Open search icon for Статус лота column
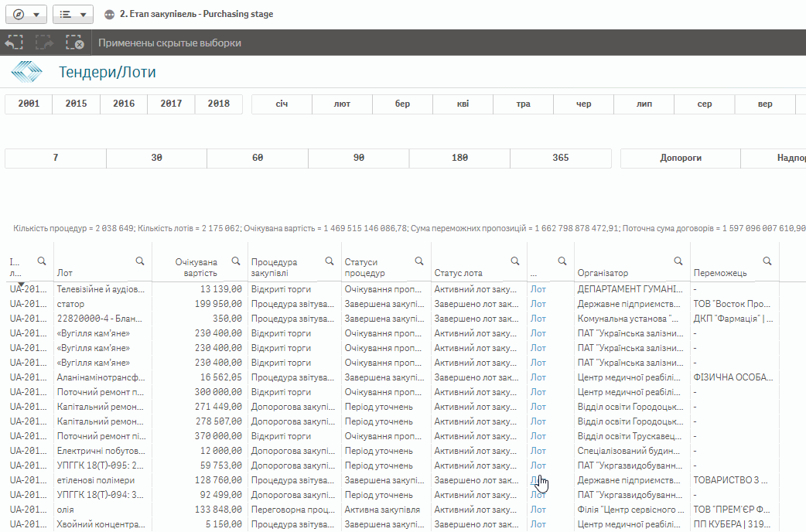This screenshot has width=806, height=532. pos(515,261)
